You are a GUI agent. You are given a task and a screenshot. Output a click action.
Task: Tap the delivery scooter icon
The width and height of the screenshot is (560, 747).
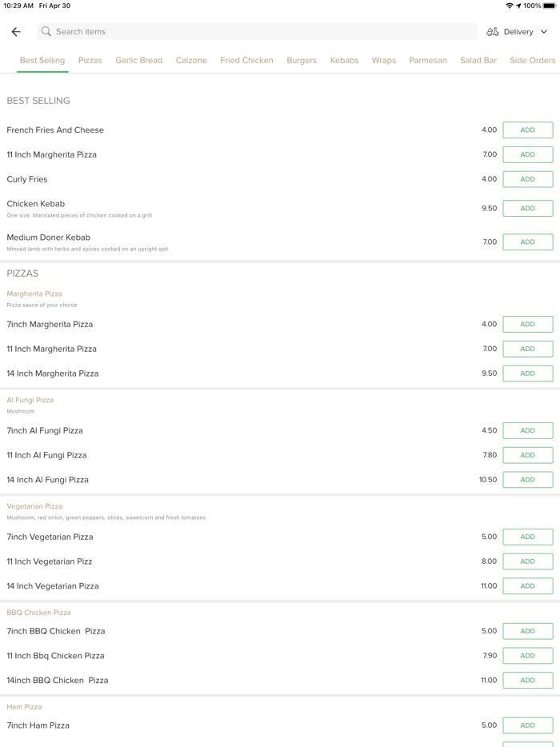(493, 32)
